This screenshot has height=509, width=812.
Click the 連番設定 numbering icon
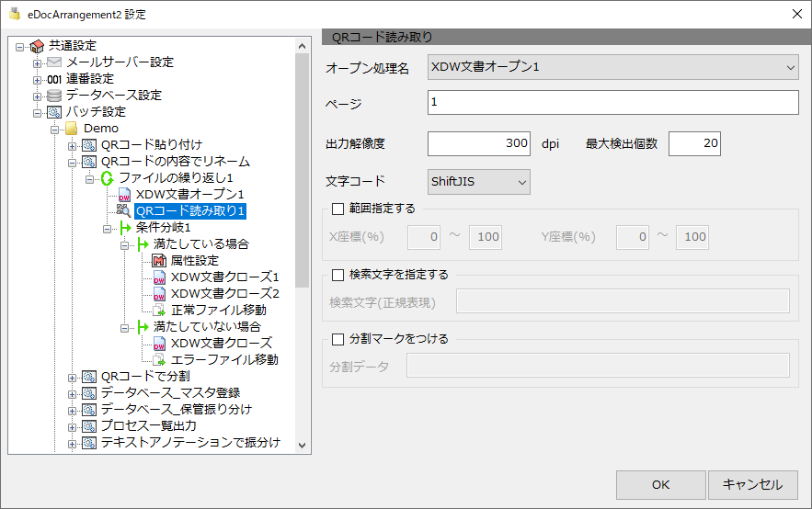(x=54, y=79)
